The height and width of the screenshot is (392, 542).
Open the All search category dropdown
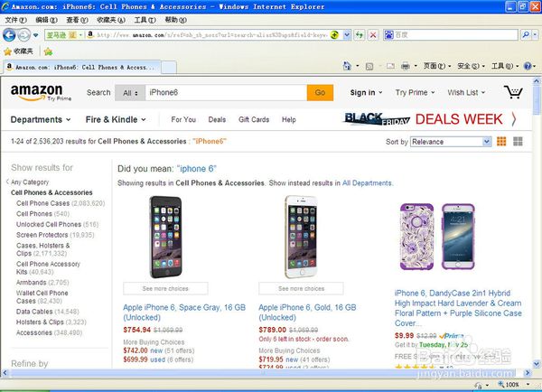tap(130, 93)
